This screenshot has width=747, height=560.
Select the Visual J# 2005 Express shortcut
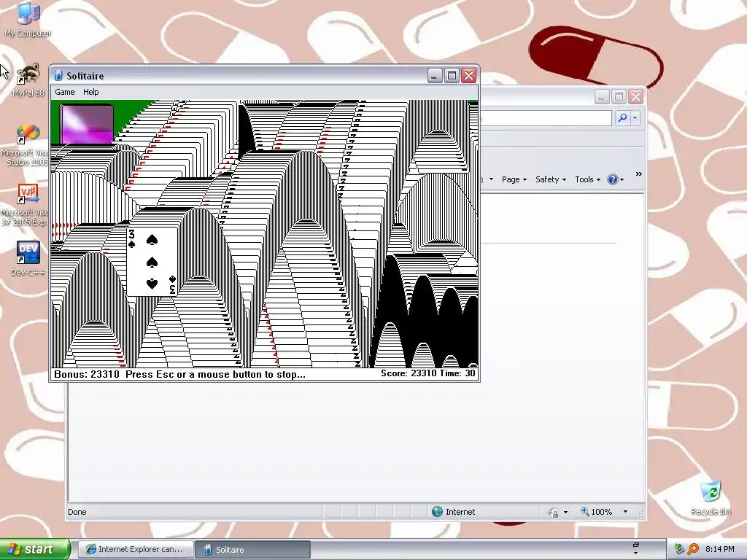tap(26, 205)
